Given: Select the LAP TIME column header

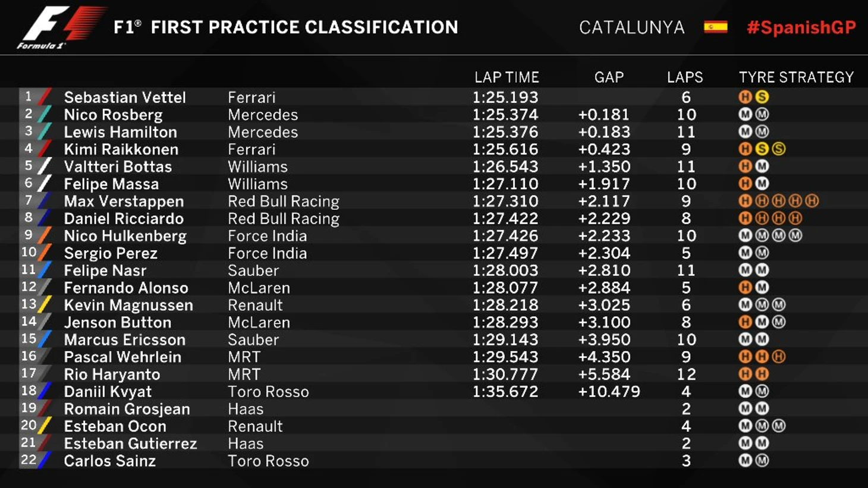Looking at the screenshot, I should tap(507, 77).
